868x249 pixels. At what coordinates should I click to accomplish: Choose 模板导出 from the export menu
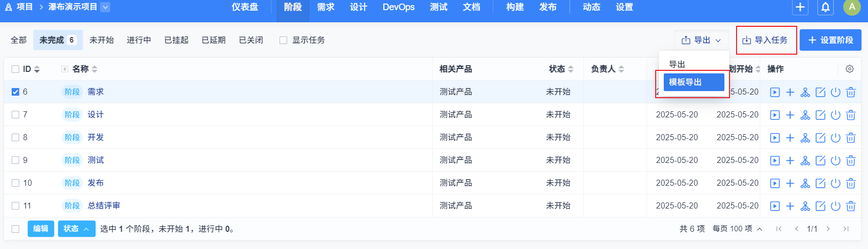(694, 82)
